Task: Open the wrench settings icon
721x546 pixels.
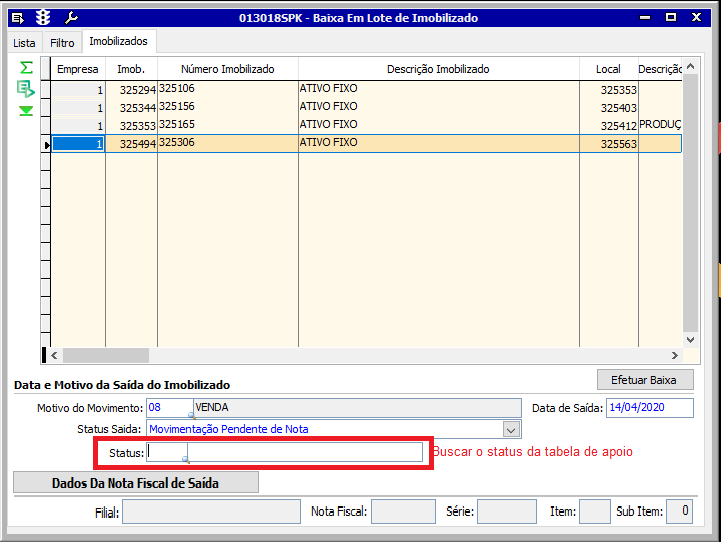Action: (x=70, y=17)
